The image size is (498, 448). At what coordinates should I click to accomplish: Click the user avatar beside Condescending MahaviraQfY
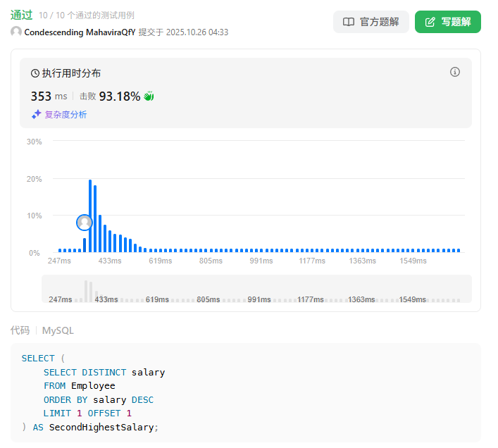tap(16, 32)
